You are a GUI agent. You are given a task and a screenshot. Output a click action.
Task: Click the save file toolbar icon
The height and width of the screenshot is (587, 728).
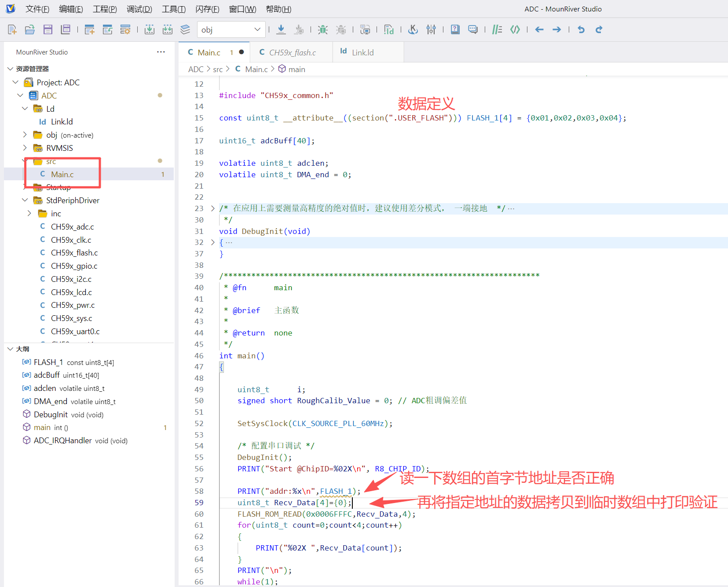48,29
